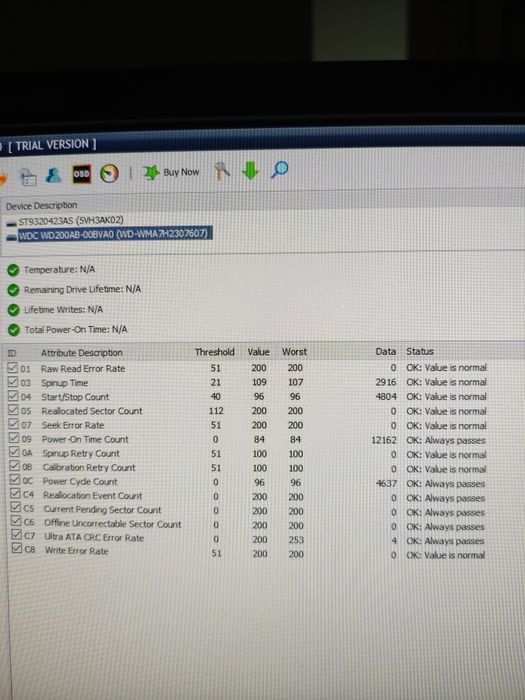Toggle the 0A Spinup Retry Count checkbox
Screen dimensions: 525x700
coord(15,453)
